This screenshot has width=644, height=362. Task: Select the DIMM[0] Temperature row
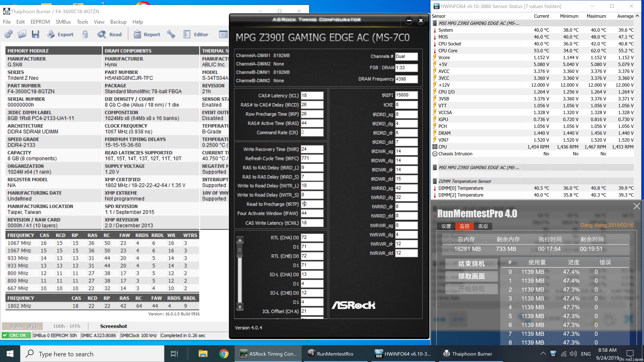pos(533,188)
